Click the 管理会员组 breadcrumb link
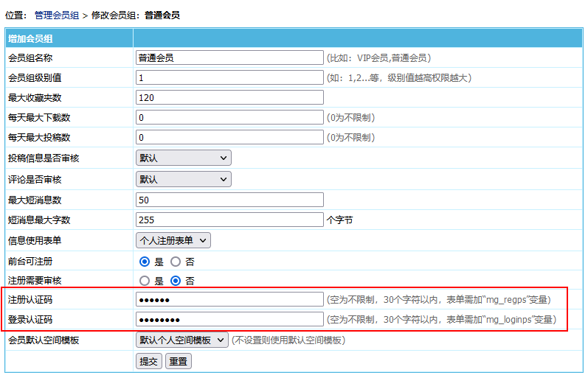The width and height of the screenshot is (588, 392). 57,15
